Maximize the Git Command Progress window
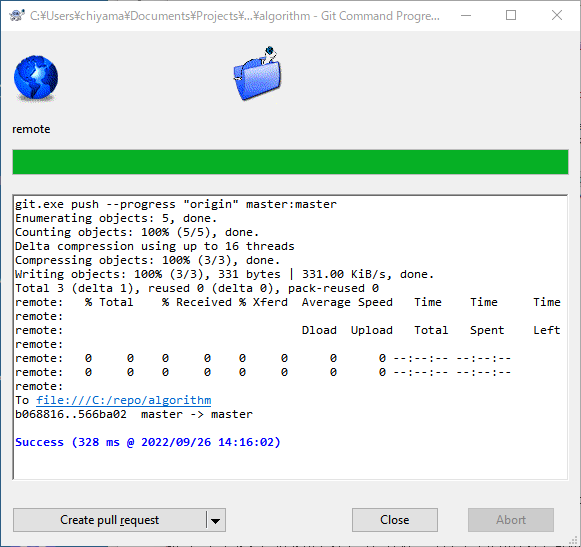This screenshot has height=547, width=581. pos(511,16)
